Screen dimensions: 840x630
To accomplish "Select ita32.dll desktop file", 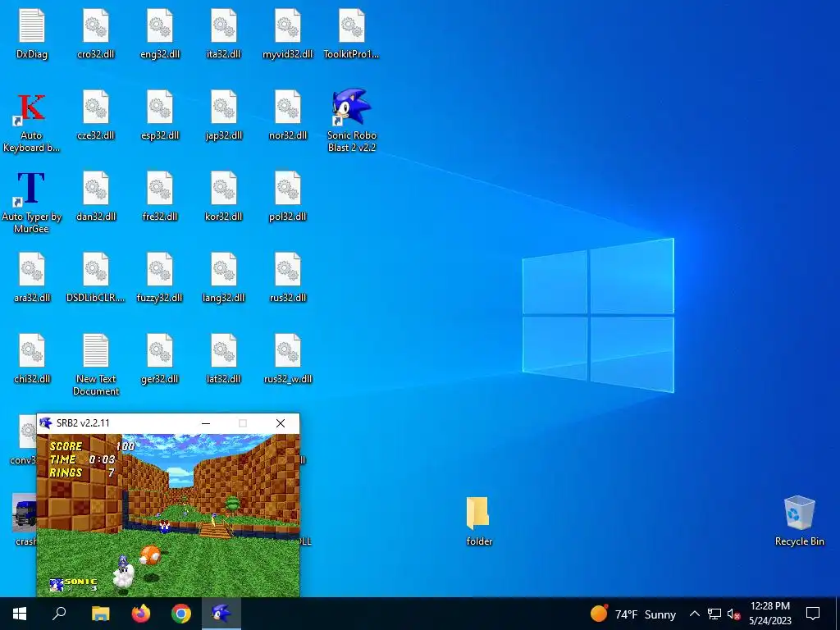I will click(223, 34).
